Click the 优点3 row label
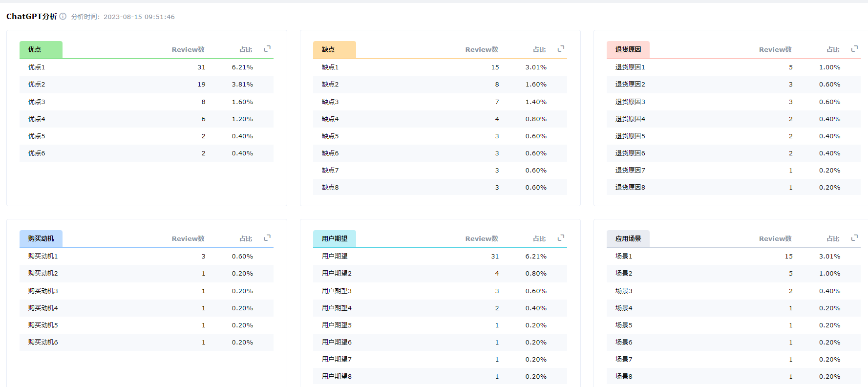This screenshot has height=387, width=868. coord(37,102)
